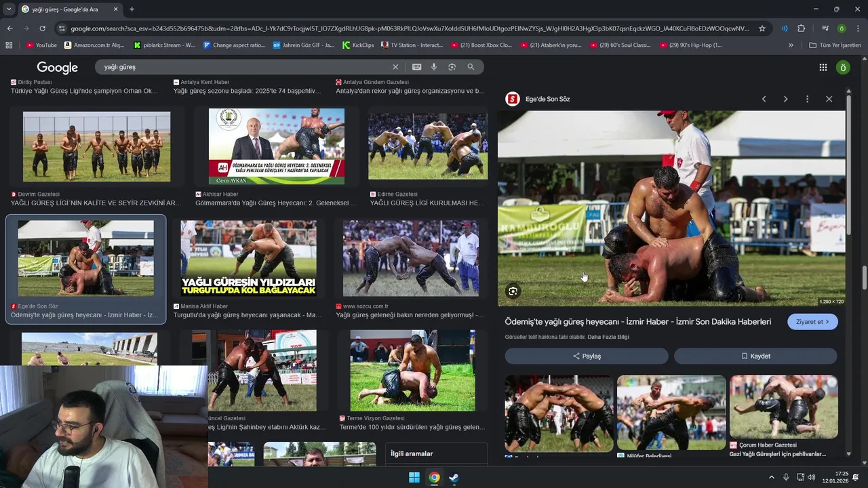Search inside image with Lens icon on preview
Screen dimensions: 868x488
[x=513, y=291]
